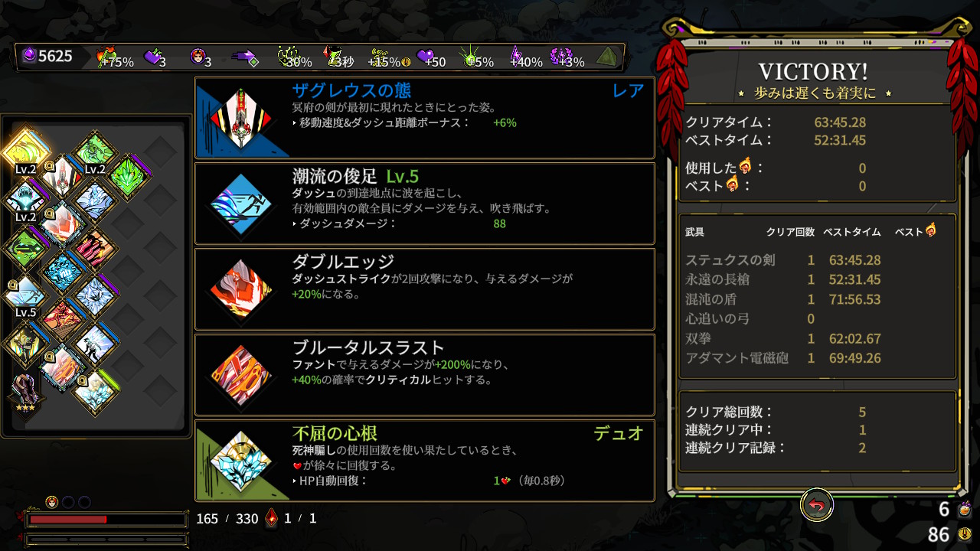Click the red health bar
Image resolution: width=980 pixels, height=551 pixels.
tap(106, 520)
